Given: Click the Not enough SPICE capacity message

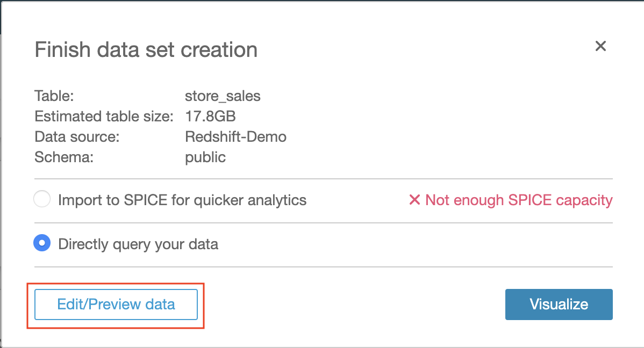Looking at the screenshot, I should point(519,200).
